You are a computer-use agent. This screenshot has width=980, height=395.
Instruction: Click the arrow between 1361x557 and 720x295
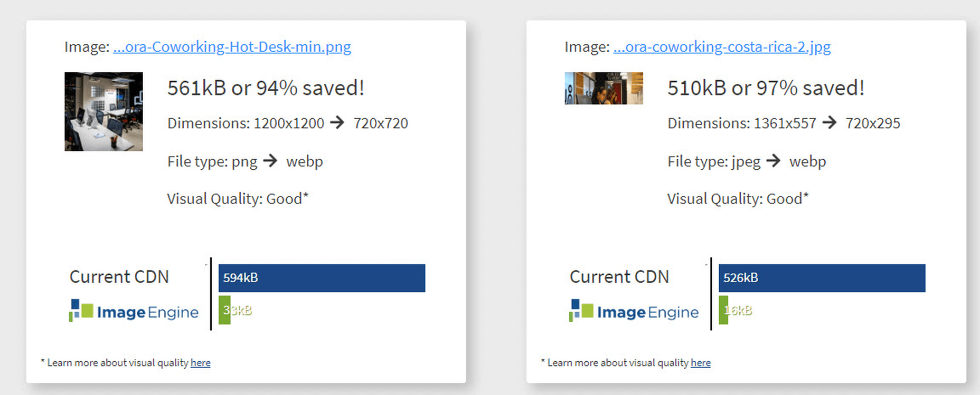pyautogui.click(x=830, y=123)
